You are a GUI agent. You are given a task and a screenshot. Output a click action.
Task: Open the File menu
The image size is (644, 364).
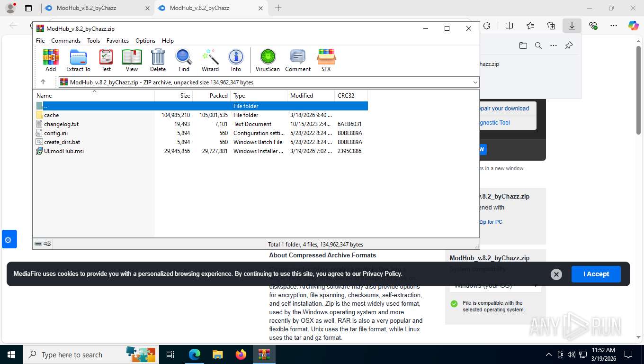coord(41,41)
